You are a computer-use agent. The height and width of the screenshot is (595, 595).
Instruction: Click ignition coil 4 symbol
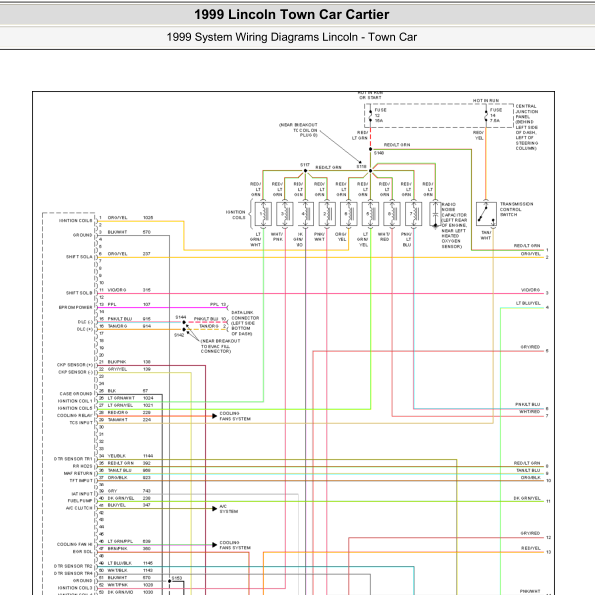pos(305,214)
